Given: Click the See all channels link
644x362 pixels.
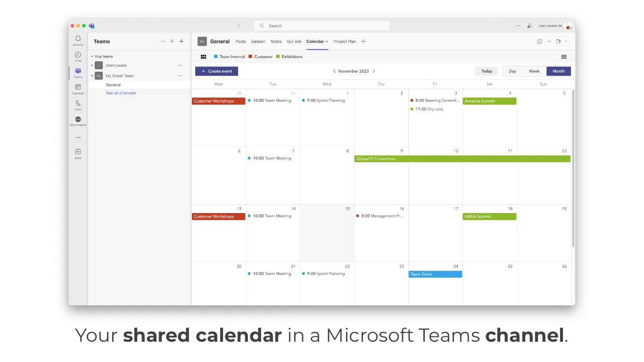Looking at the screenshot, I should [x=121, y=93].
